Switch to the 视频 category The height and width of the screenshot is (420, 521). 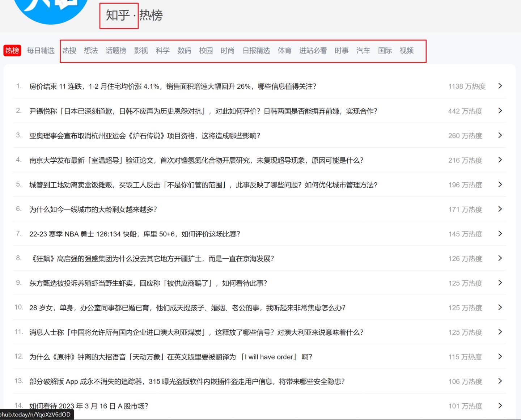click(406, 51)
